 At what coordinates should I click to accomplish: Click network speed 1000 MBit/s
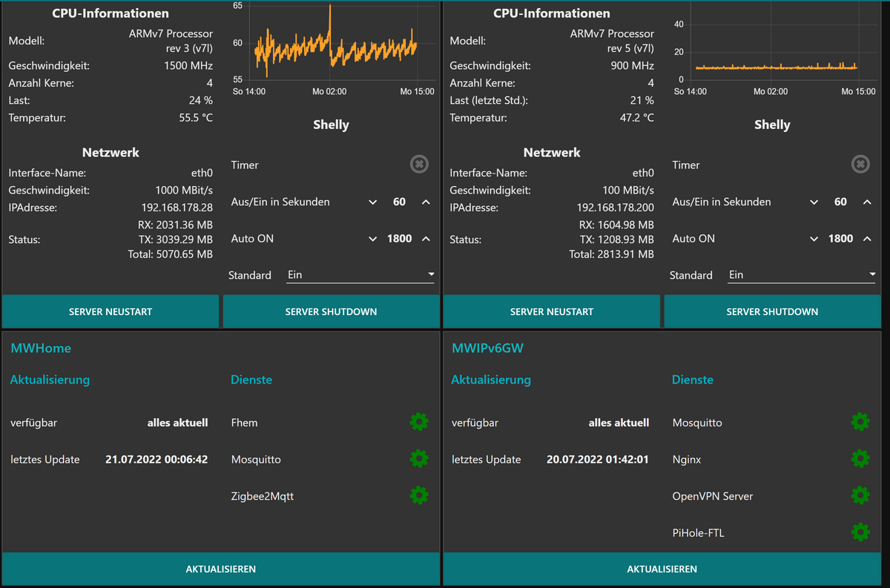coord(184,190)
